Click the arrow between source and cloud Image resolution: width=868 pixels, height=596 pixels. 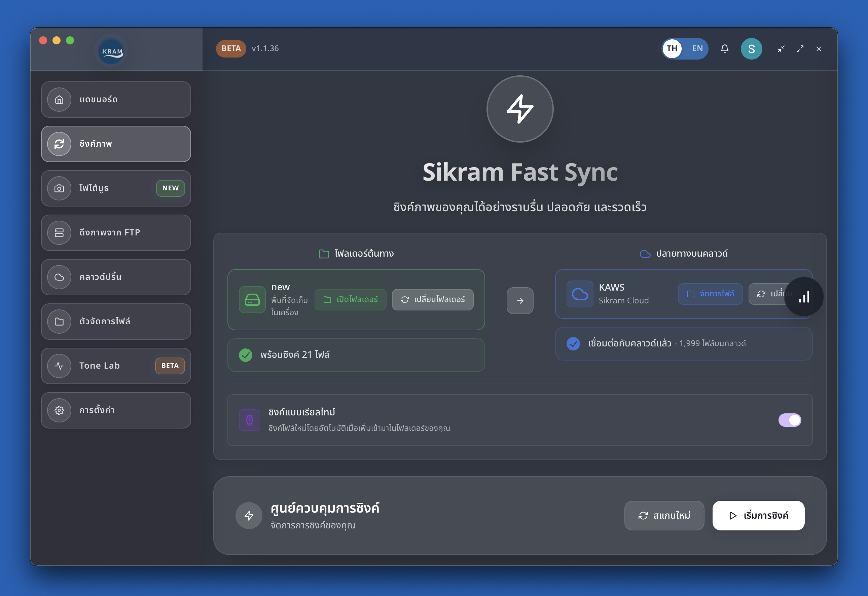(520, 300)
